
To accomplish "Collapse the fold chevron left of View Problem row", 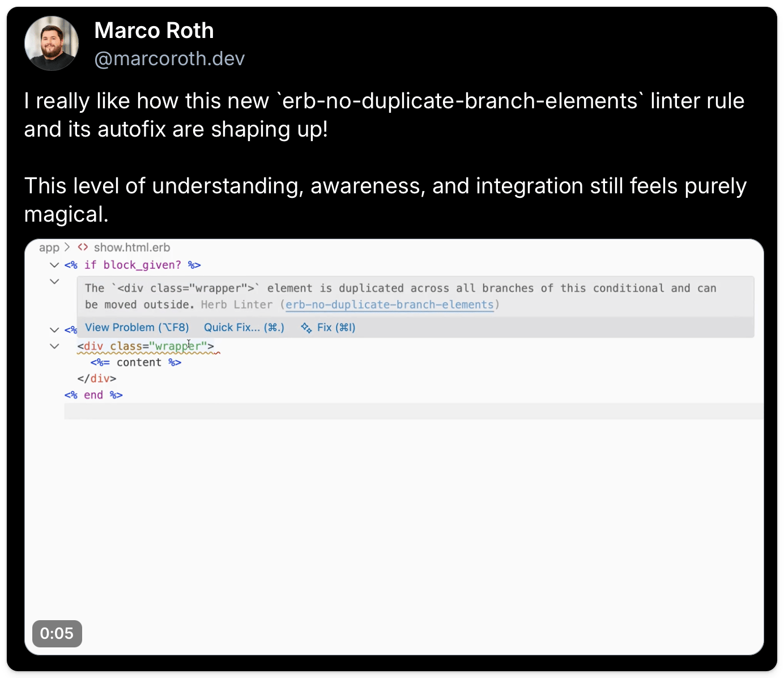I will pyautogui.click(x=54, y=329).
